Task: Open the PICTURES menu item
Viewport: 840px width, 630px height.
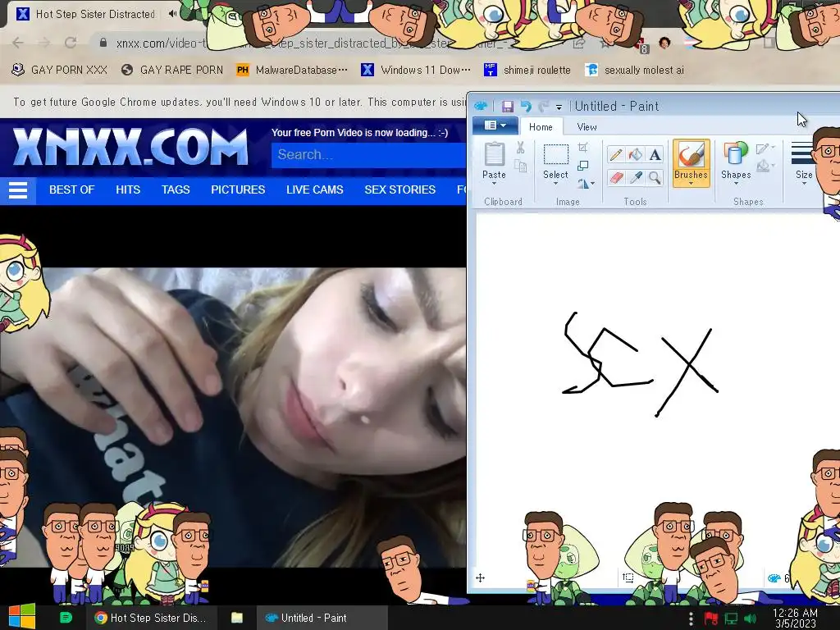Action: tap(238, 189)
